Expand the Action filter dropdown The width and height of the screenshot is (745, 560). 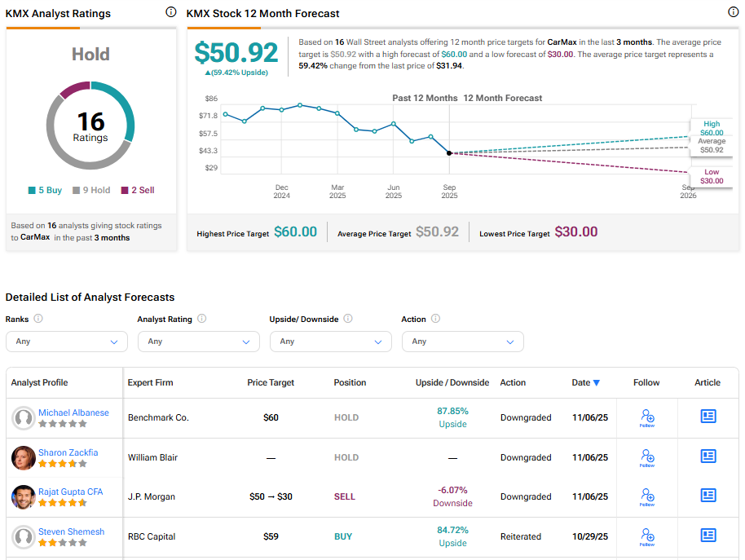(x=463, y=342)
